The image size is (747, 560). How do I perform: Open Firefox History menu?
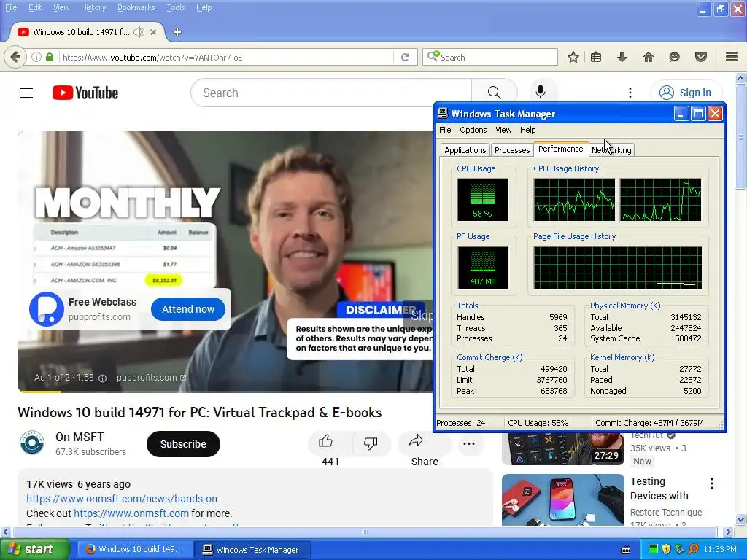(x=93, y=7)
